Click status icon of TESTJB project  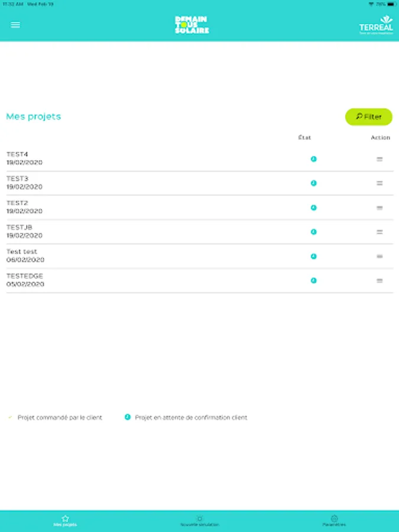[x=313, y=232]
